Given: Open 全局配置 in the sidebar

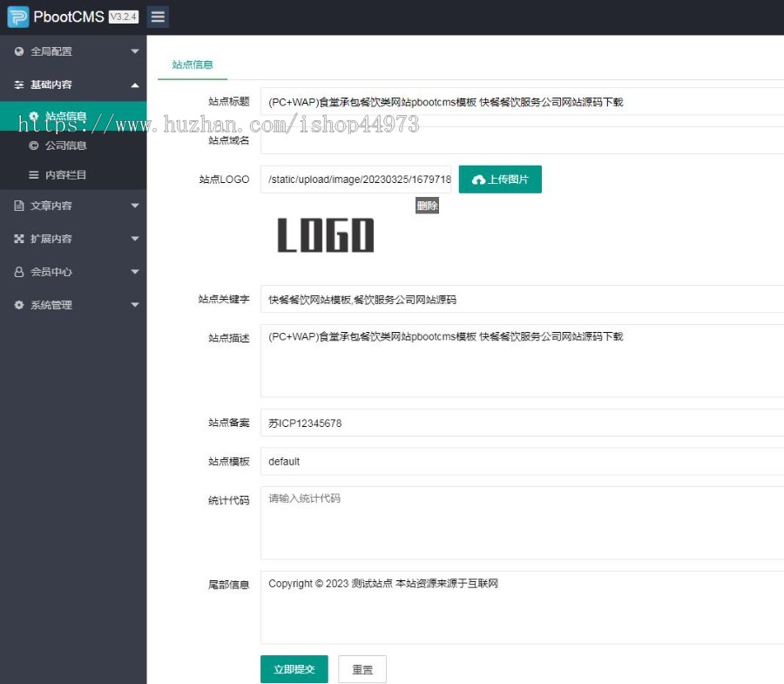Looking at the screenshot, I should [x=73, y=51].
